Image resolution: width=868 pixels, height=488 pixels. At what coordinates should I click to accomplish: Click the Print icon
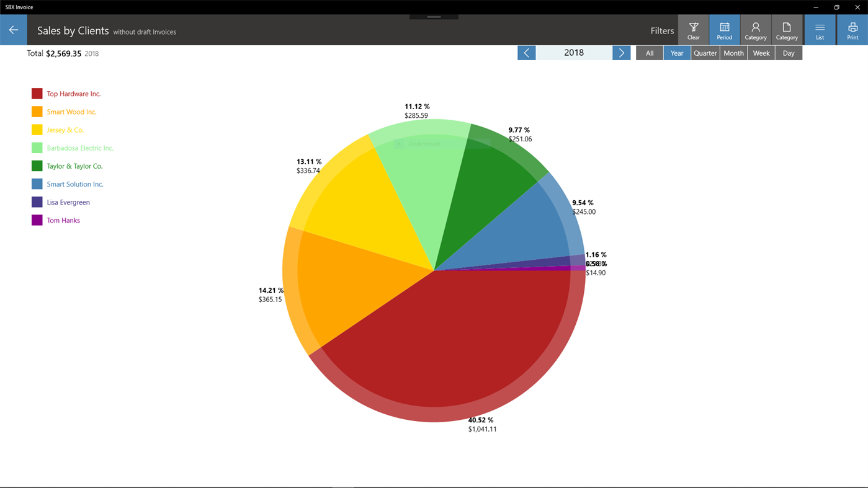(x=852, y=28)
